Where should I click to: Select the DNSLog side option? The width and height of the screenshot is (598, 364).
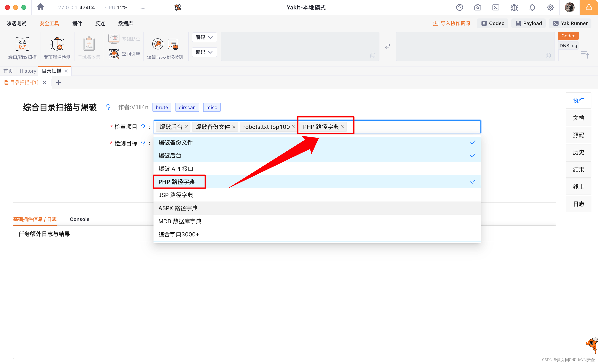[568, 46]
